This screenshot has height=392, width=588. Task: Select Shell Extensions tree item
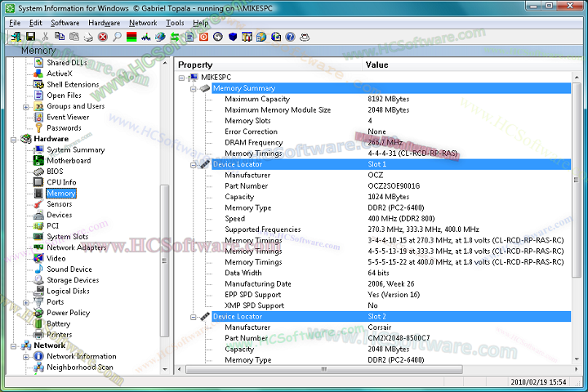[73, 84]
